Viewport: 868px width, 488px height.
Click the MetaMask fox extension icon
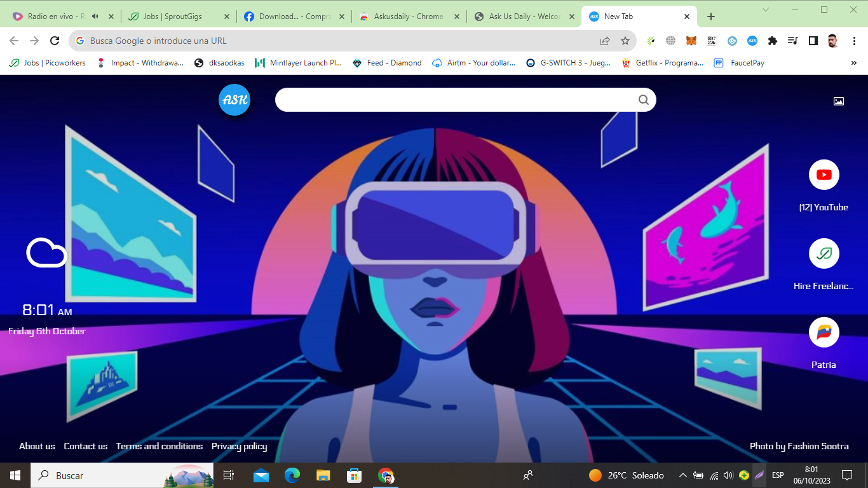click(691, 41)
